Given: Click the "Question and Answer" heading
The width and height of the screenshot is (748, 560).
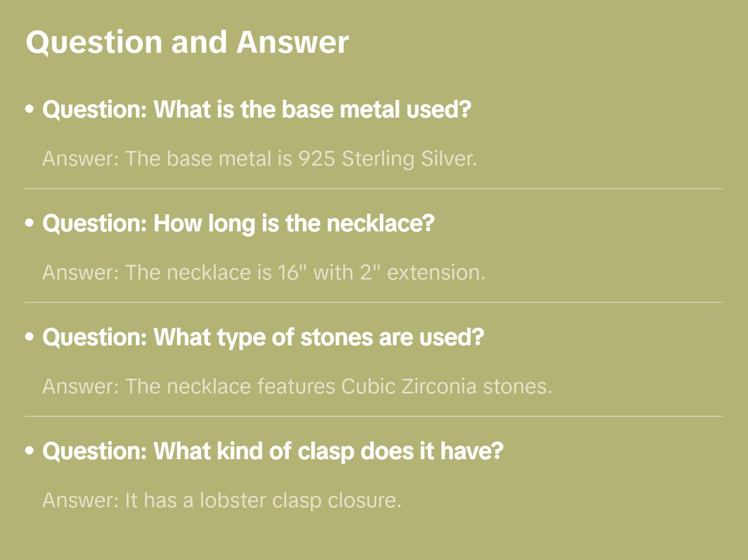Looking at the screenshot, I should pyautogui.click(x=187, y=42).
